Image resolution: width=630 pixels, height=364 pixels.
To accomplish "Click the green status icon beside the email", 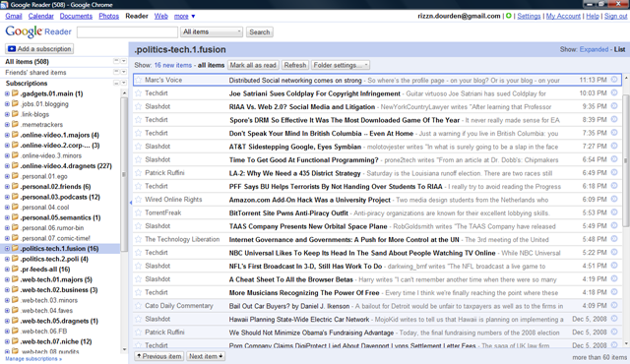I will pyautogui.click(x=508, y=16).
